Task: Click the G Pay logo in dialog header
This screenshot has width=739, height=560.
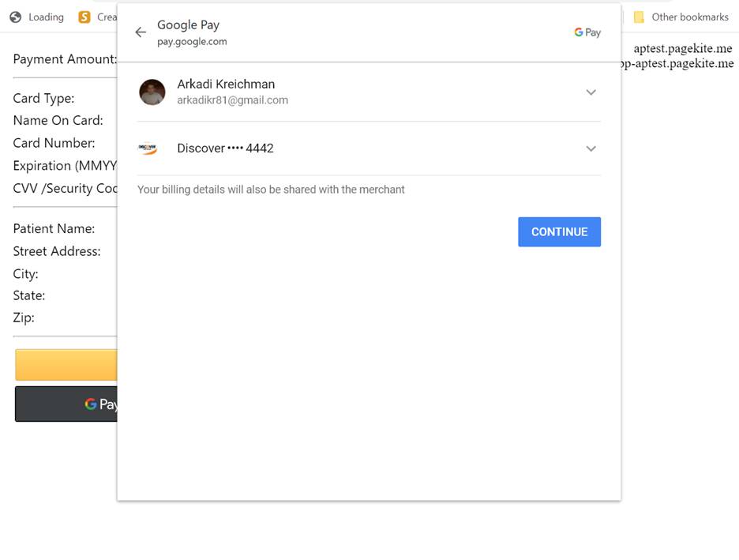Action: [x=587, y=32]
